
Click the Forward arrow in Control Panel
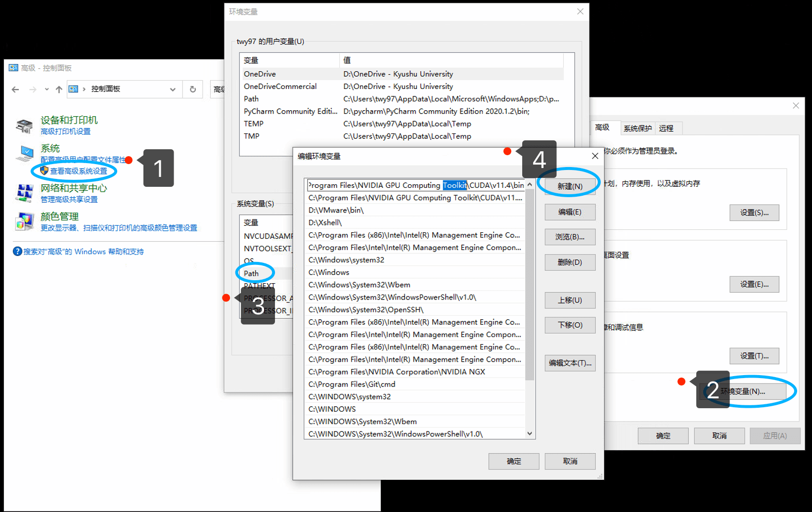[x=33, y=89]
